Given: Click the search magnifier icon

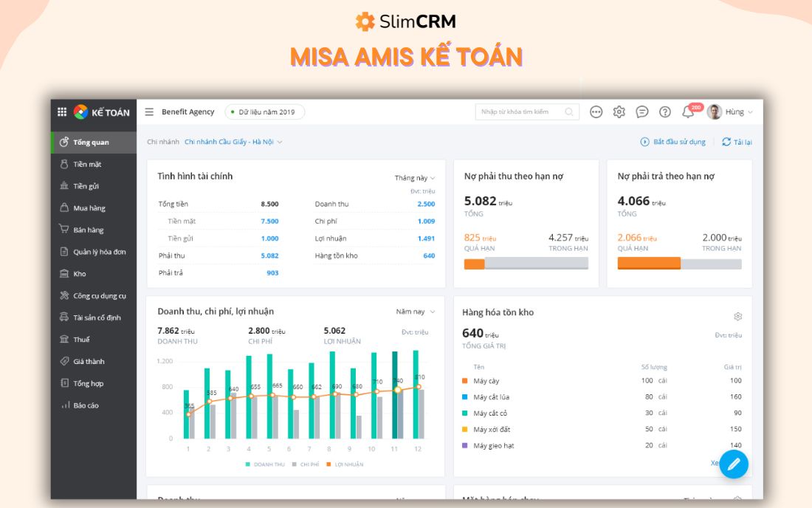Looking at the screenshot, I should coord(569,111).
